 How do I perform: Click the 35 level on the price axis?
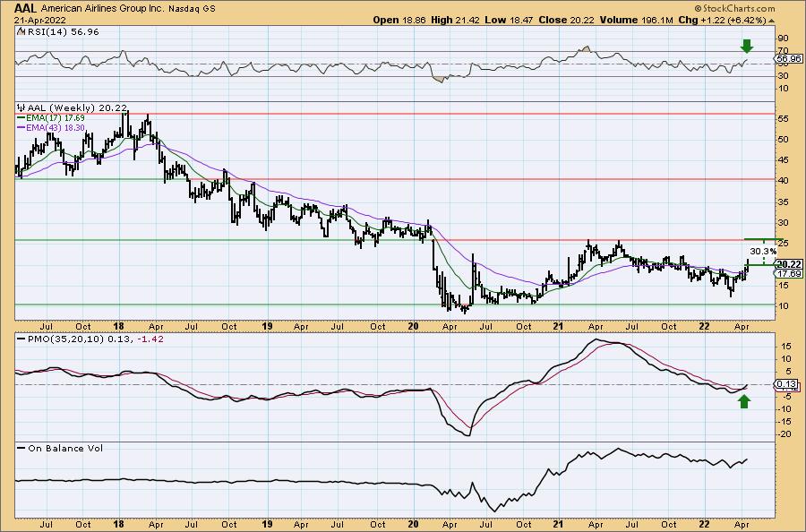pos(784,202)
